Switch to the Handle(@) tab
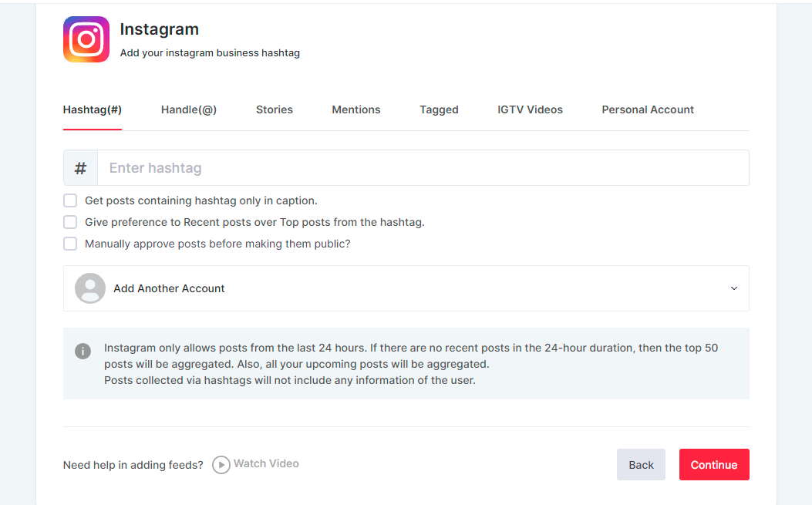 (189, 109)
